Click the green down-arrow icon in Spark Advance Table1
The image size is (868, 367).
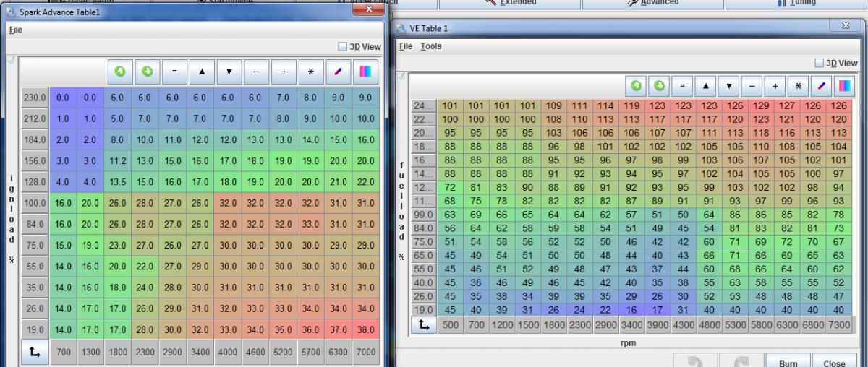click(148, 72)
